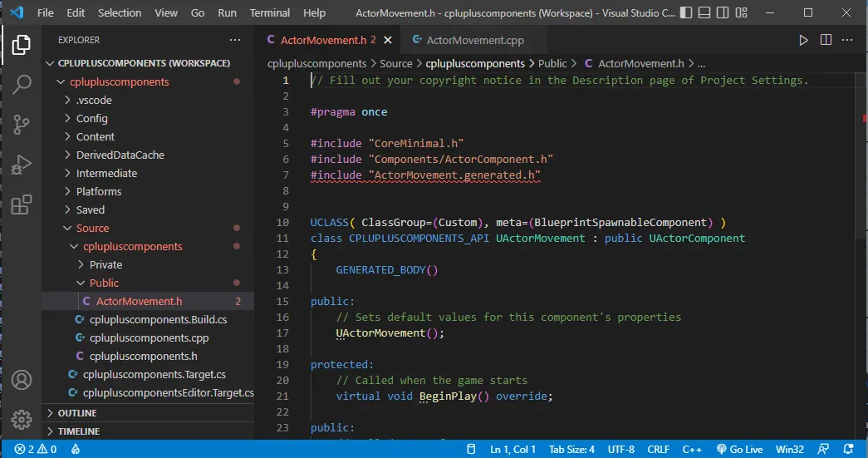The height and width of the screenshot is (458, 868).
Task: Close the ActorMovement.h tab
Action: 388,40
